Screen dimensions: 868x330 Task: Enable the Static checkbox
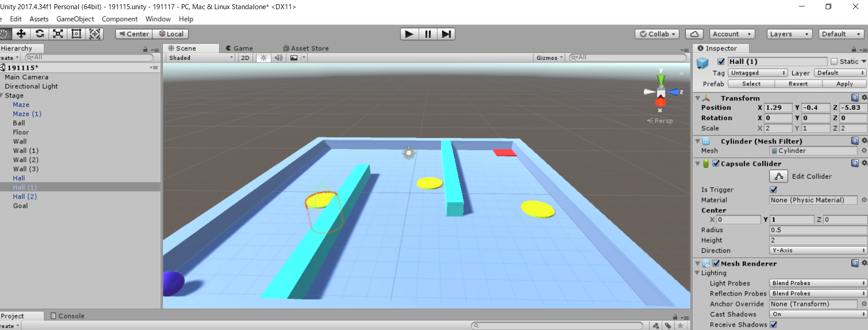click(834, 62)
